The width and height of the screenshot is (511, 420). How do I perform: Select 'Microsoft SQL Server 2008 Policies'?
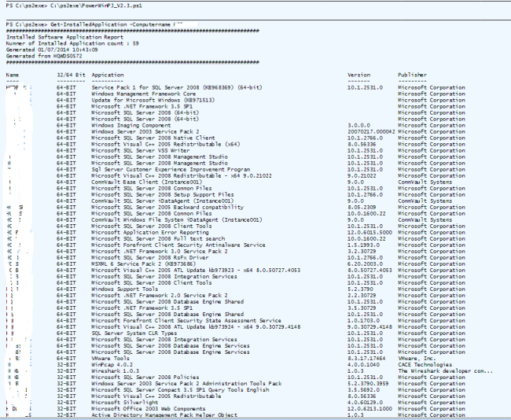145,378
